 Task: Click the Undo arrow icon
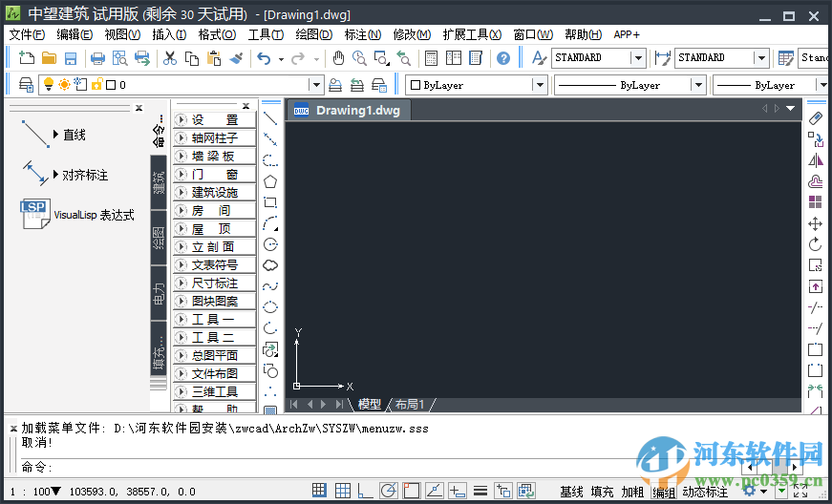(x=264, y=58)
